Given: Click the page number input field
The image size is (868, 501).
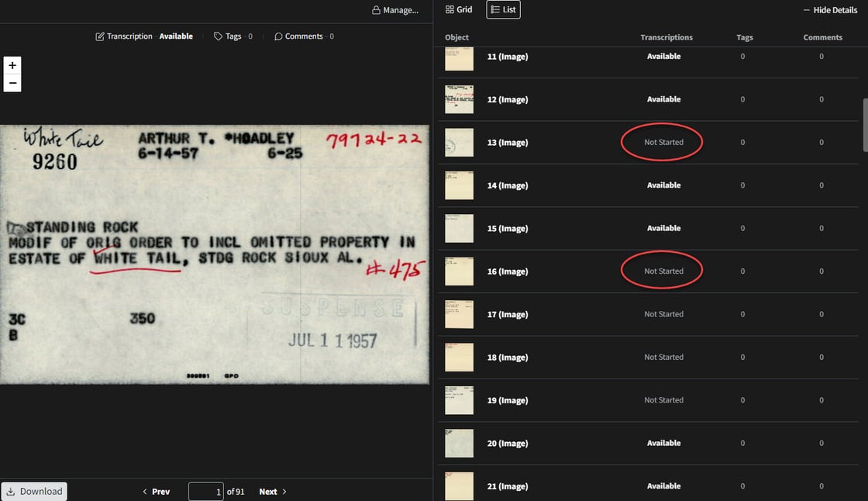Looking at the screenshot, I should (x=205, y=491).
